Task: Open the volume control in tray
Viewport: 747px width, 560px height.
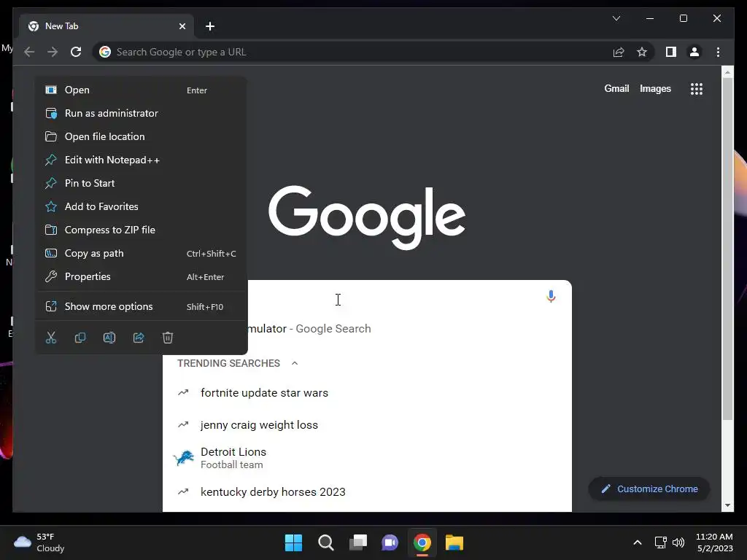Action: [x=678, y=542]
